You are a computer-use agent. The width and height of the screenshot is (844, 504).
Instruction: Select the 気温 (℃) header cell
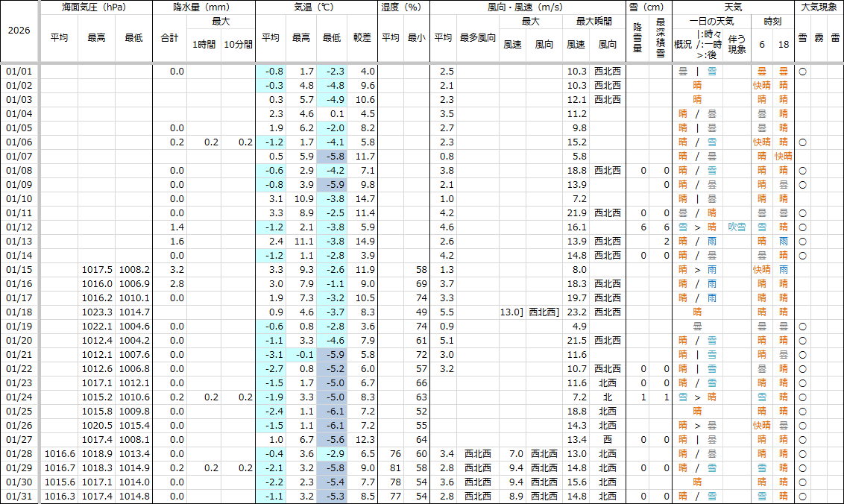316,7
